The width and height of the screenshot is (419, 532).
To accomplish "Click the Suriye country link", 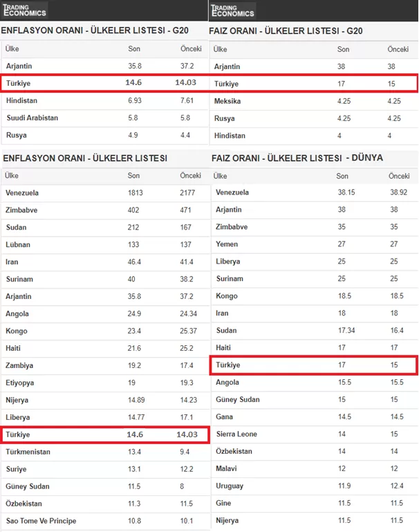I will tap(18, 469).
